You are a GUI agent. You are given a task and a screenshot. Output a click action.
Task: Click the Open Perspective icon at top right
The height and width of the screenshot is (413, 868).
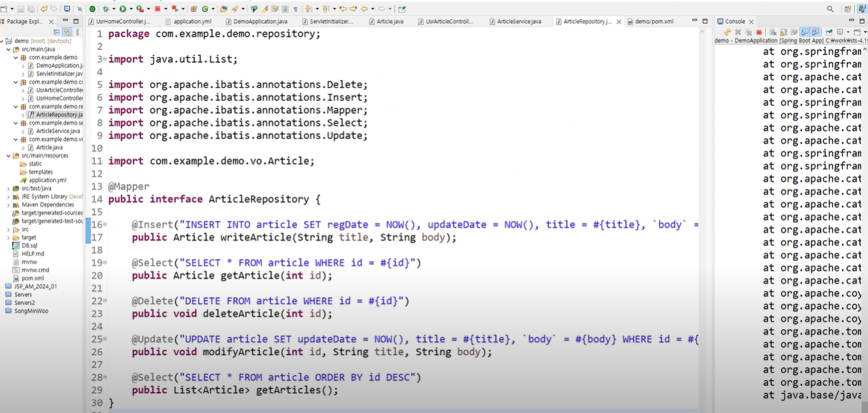[848, 9]
